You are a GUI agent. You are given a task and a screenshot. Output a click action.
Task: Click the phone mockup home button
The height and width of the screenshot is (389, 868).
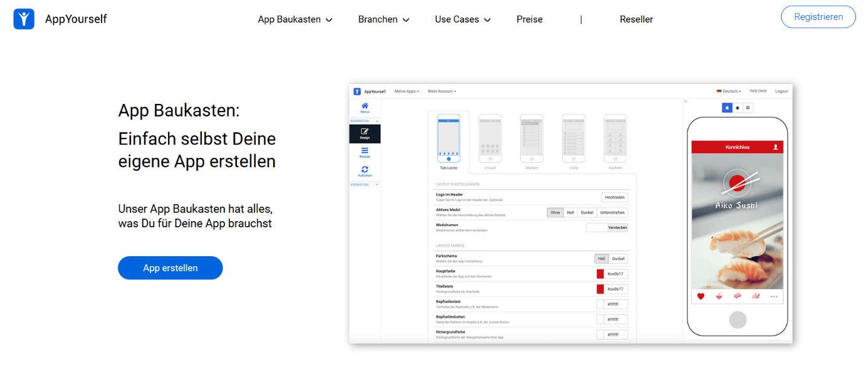(x=738, y=319)
